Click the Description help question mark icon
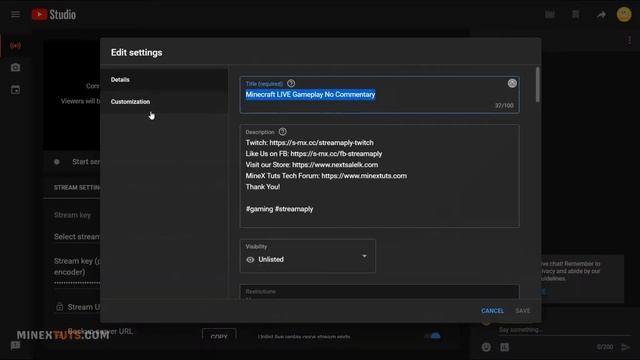The width and height of the screenshot is (640, 360). (x=282, y=132)
